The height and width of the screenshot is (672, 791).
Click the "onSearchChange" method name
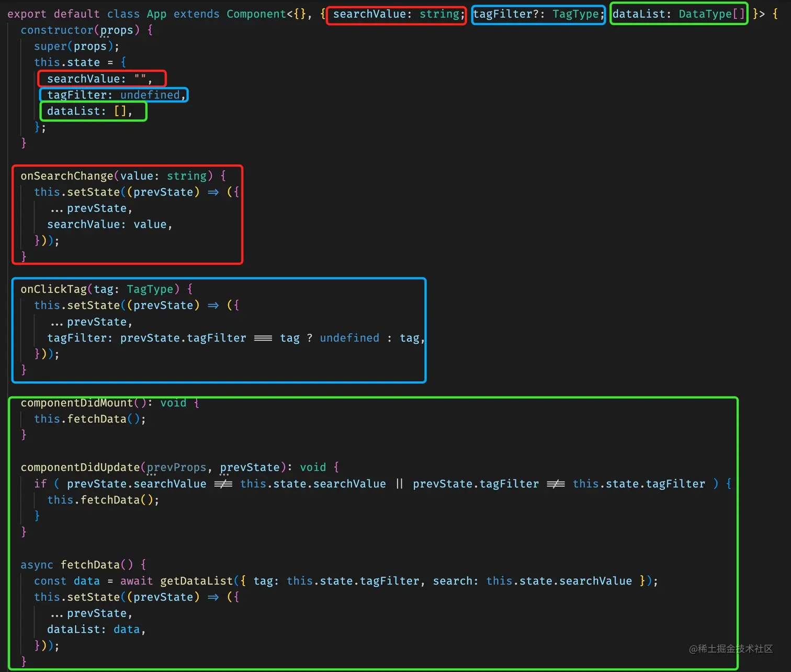[x=67, y=176]
